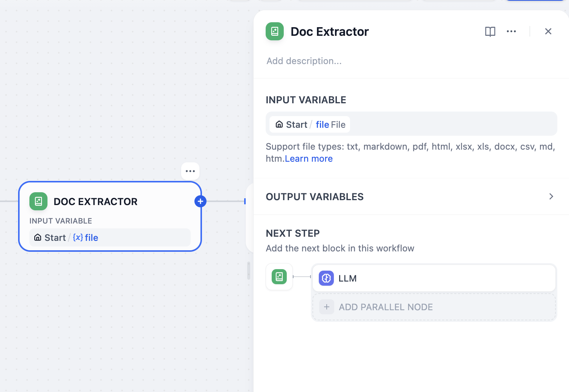Click the plus icon for parallel node
Viewport: 569px width, 392px height.
click(327, 307)
